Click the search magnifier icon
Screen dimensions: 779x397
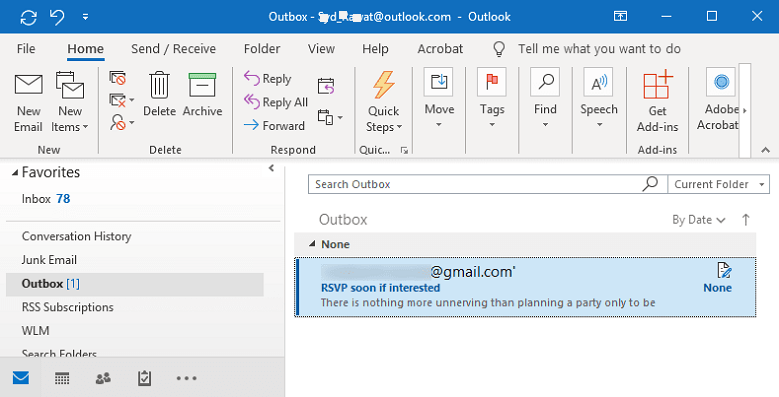[x=650, y=184]
